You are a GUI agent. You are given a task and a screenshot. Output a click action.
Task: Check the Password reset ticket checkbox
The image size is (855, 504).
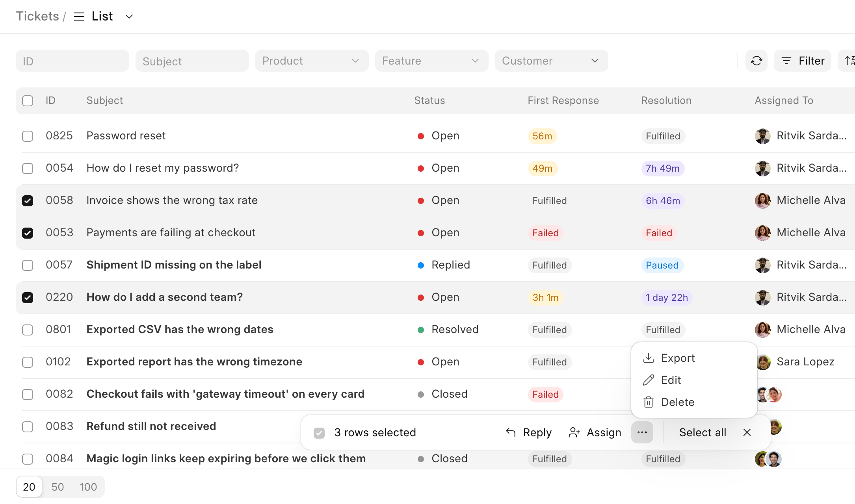point(28,136)
